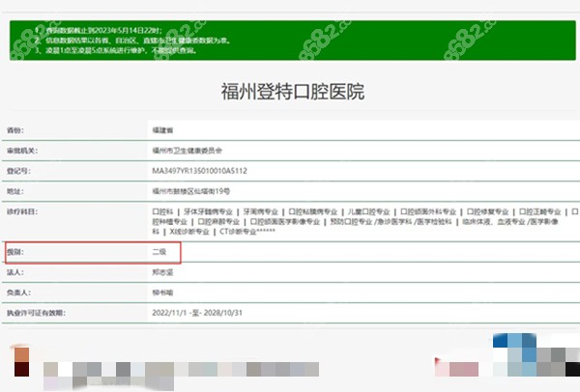Click 口腔麻醉专业 in the 诊疗科目 list

pyautogui.click(x=218, y=222)
